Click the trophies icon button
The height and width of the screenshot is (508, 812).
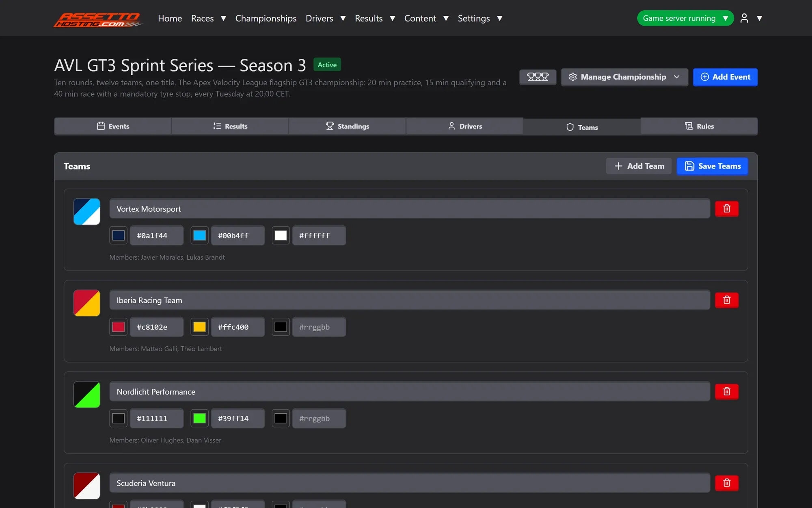[538, 77]
